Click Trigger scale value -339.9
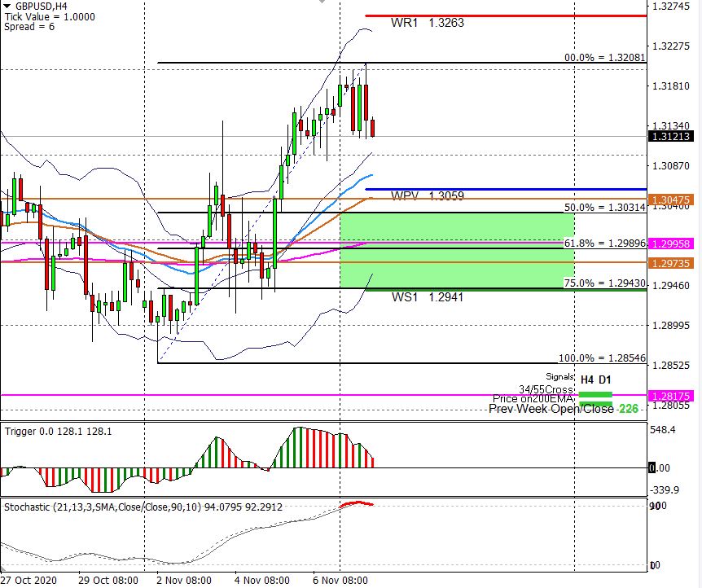Screen dimensions: 702x588 pos(664,490)
